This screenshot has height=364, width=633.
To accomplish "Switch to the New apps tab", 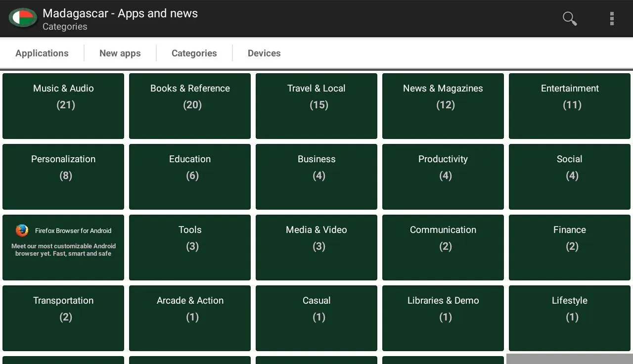I will tap(120, 53).
